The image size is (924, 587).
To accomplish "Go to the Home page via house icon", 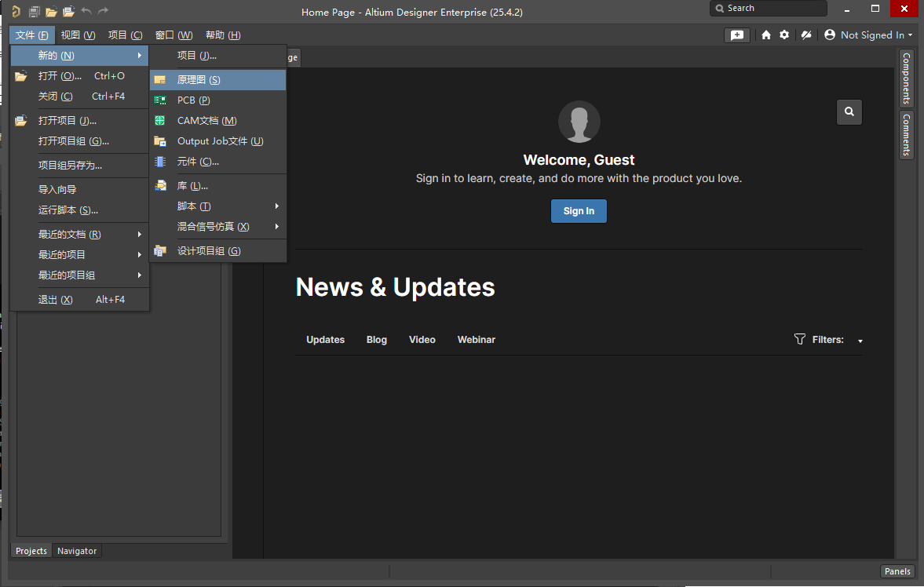I will pos(766,35).
